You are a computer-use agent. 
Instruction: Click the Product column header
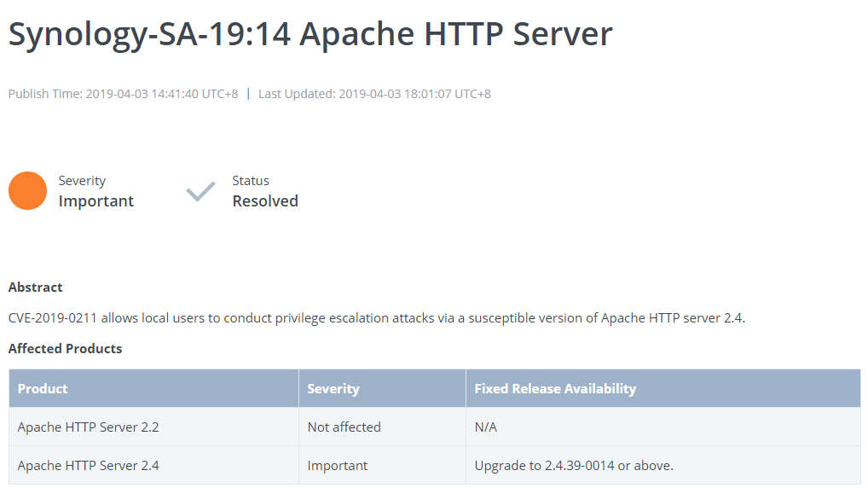tap(153, 388)
